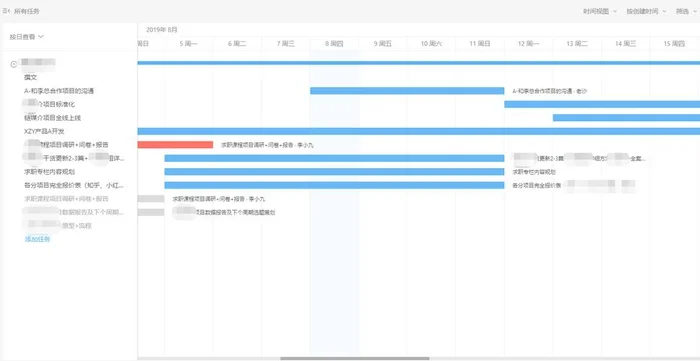Open the 筛选 filter dropdown
The height and width of the screenshot is (361, 700).
[686, 12]
